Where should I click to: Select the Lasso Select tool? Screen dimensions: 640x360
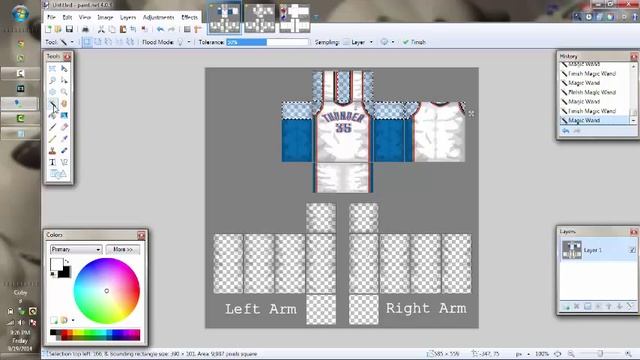pyautogui.click(x=53, y=80)
